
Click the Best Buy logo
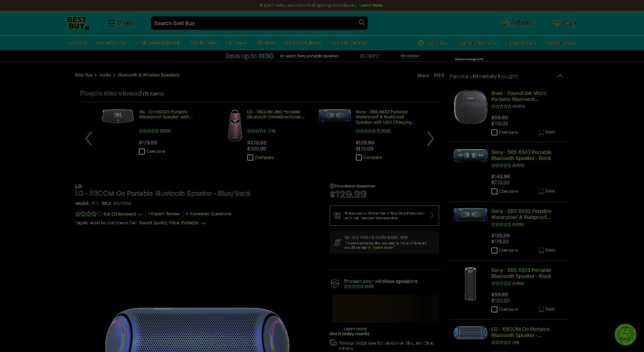(x=78, y=23)
